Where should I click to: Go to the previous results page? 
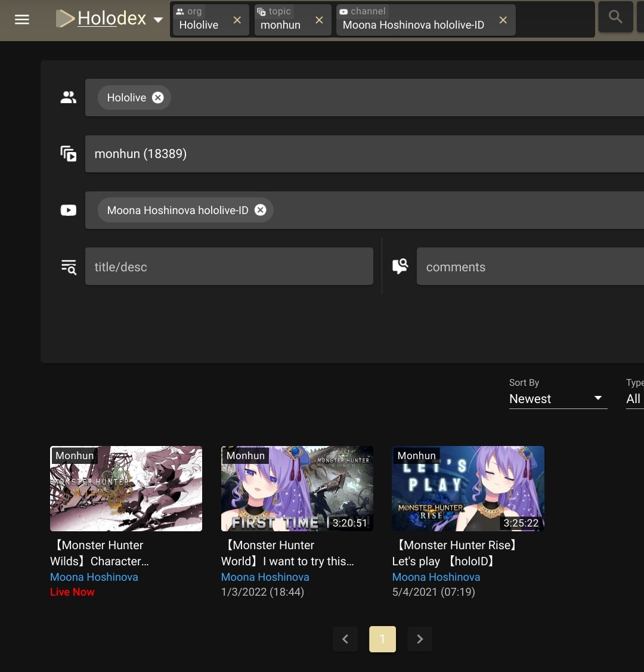coord(345,639)
